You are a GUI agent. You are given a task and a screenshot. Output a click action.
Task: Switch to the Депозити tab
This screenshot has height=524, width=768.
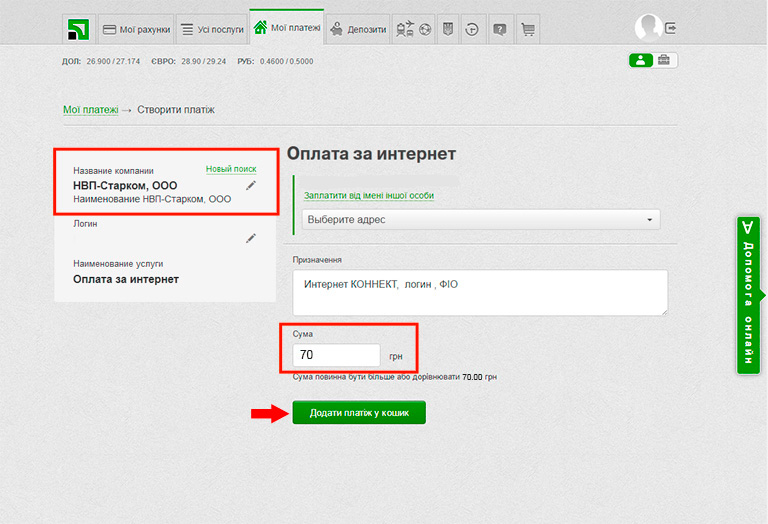click(358, 30)
